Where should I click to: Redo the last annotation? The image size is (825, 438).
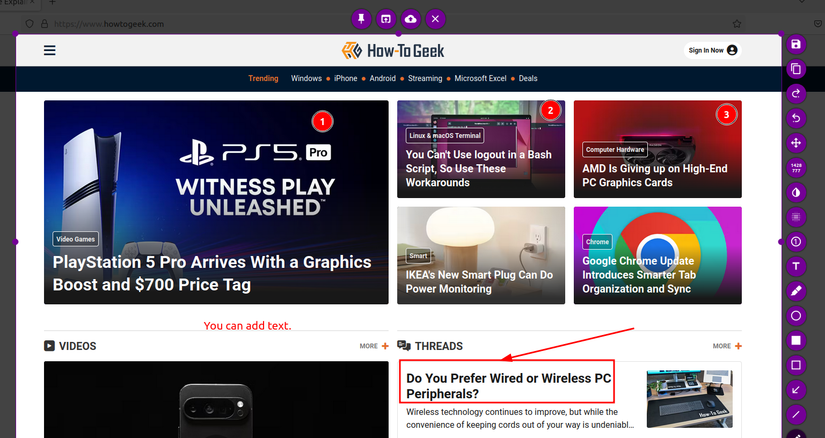point(796,94)
